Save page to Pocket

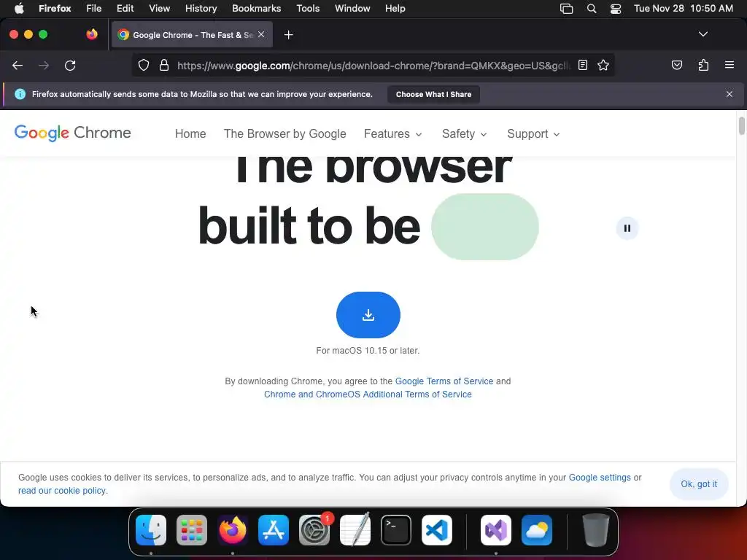pos(676,65)
